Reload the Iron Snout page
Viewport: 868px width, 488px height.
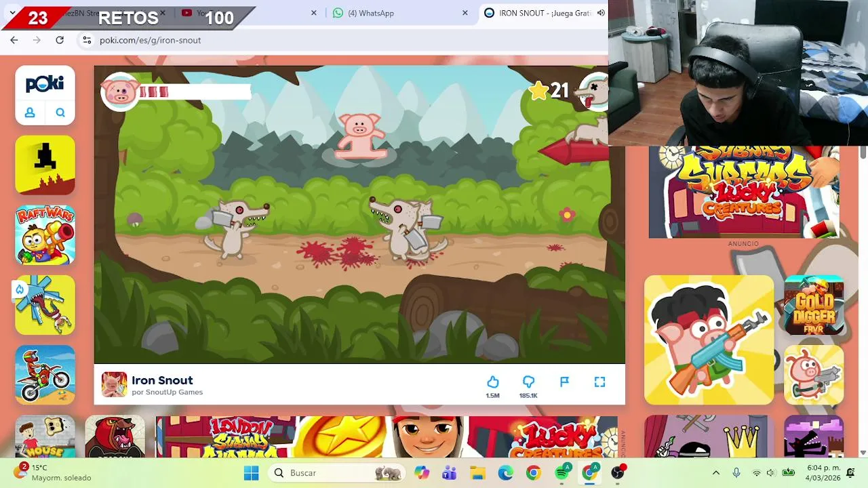click(60, 40)
